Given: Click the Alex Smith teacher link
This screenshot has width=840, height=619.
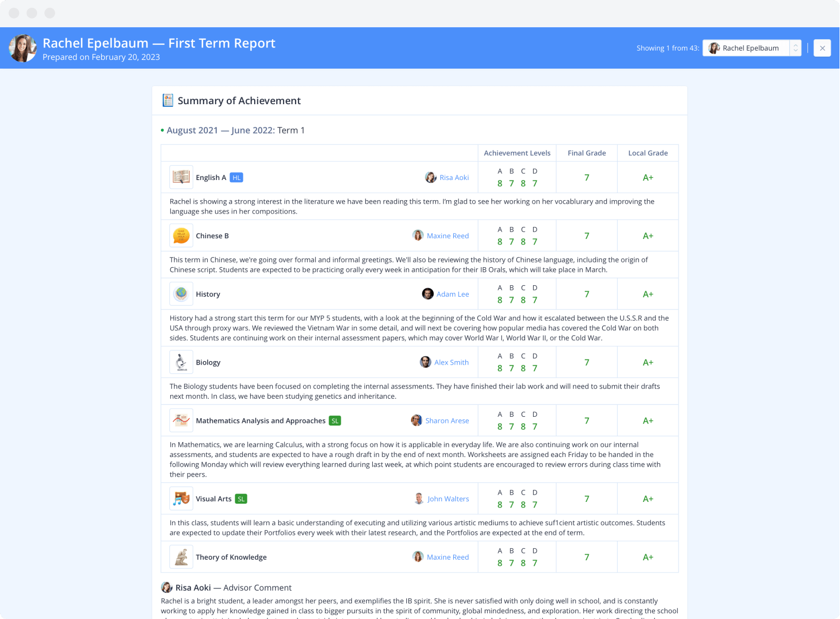Looking at the screenshot, I should [x=451, y=363].
